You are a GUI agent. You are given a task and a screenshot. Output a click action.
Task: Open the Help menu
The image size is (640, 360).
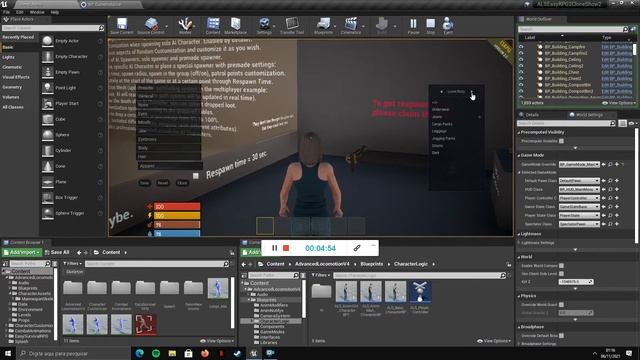point(55,12)
